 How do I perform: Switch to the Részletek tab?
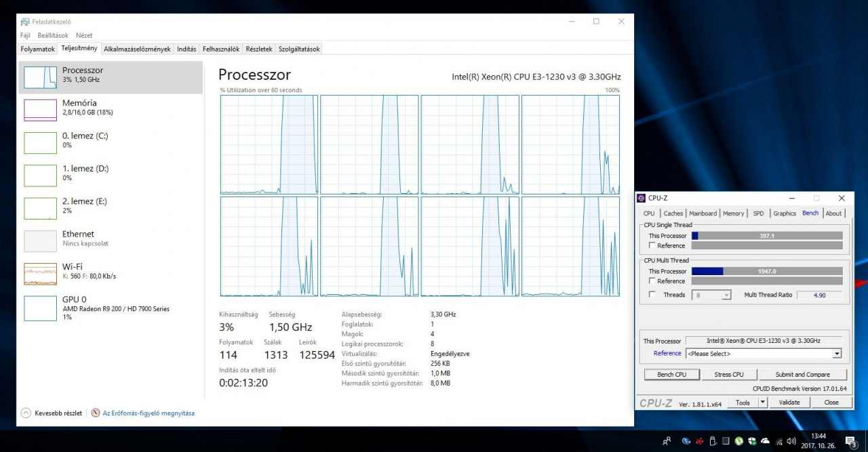(x=259, y=49)
